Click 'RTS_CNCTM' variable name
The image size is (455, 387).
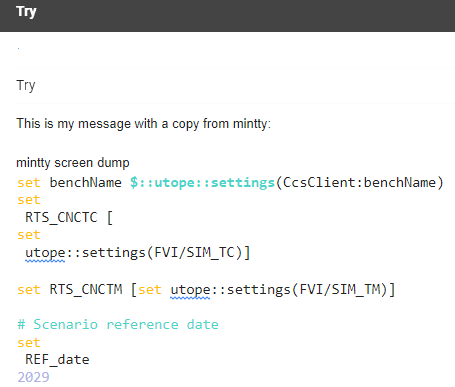click(86, 289)
